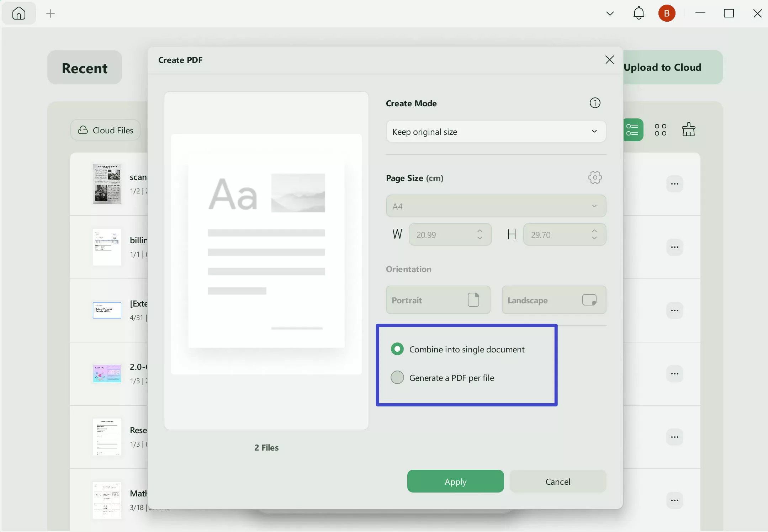Expand Keep original size dropdown
The width and height of the screenshot is (768, 532).
point(496,132)
